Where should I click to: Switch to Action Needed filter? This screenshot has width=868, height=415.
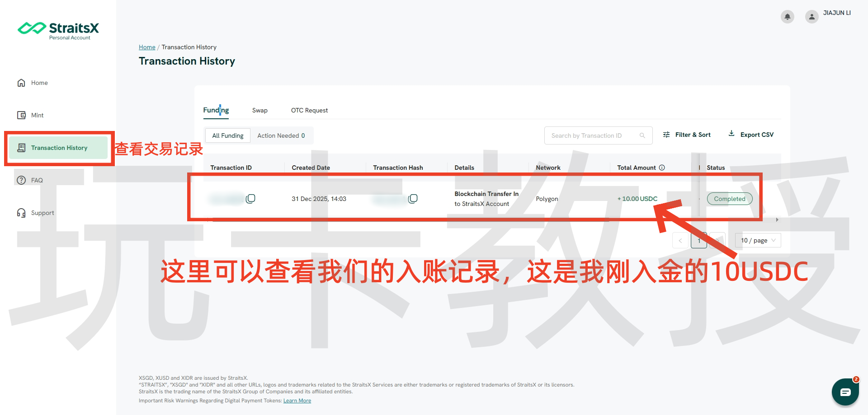coord(281,135)
